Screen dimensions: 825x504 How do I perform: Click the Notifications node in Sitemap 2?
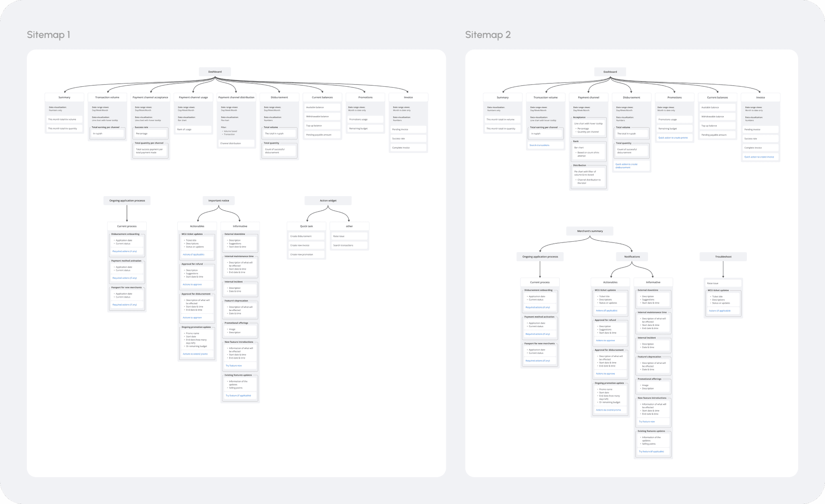pos(632,257)
